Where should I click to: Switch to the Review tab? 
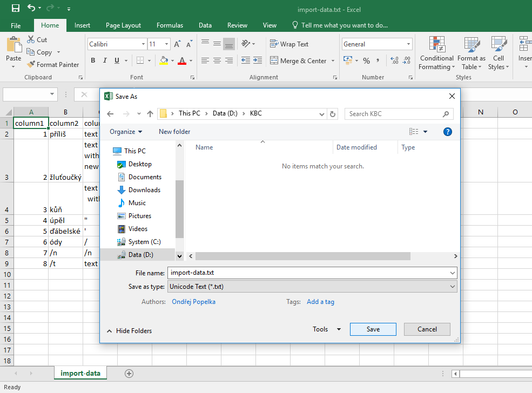pos(237,25)
